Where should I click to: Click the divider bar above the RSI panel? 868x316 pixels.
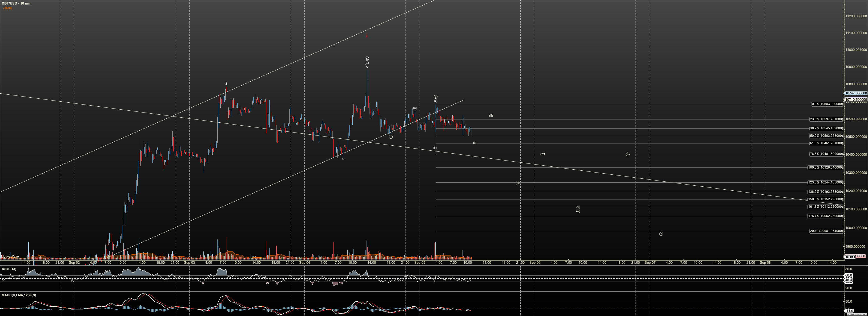[x=434, y=266]
